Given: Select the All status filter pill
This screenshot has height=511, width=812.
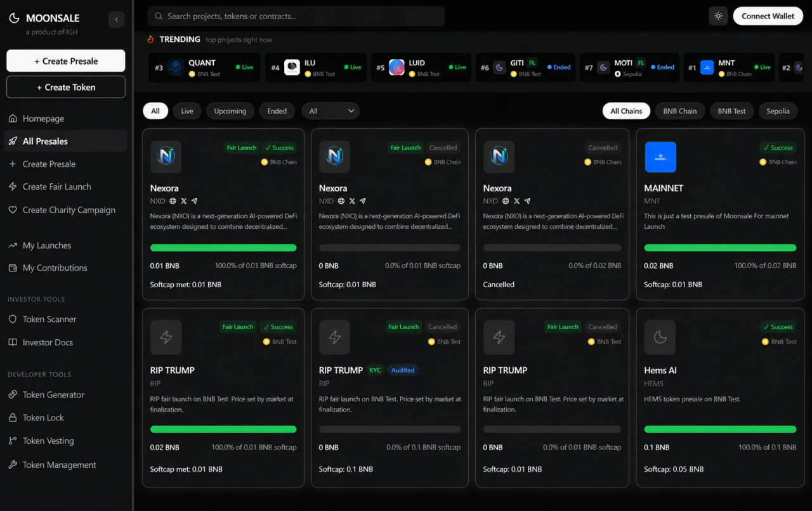Looking at the screenshot, I should click(155, 111).
